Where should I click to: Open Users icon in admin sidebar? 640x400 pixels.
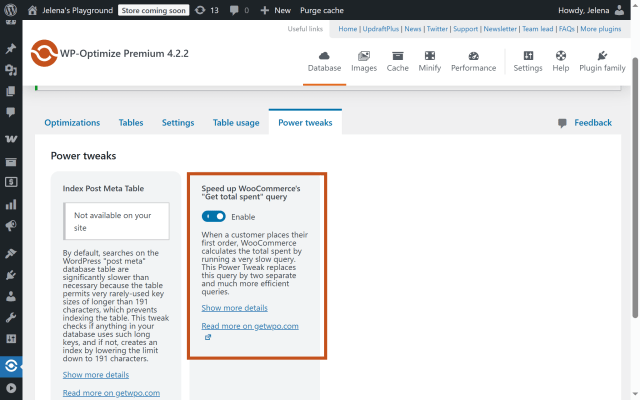coord(11,296)
